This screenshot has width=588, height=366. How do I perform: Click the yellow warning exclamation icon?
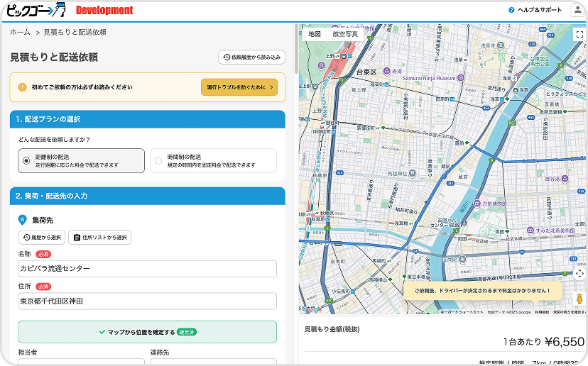[x=22, y=87]
